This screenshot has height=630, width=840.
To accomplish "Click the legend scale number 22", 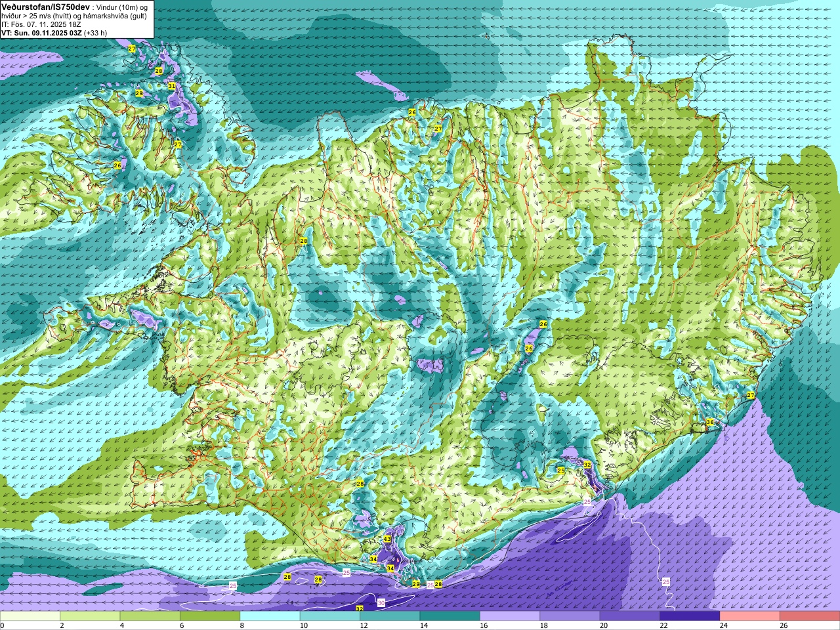I will (x=663, y=625).
